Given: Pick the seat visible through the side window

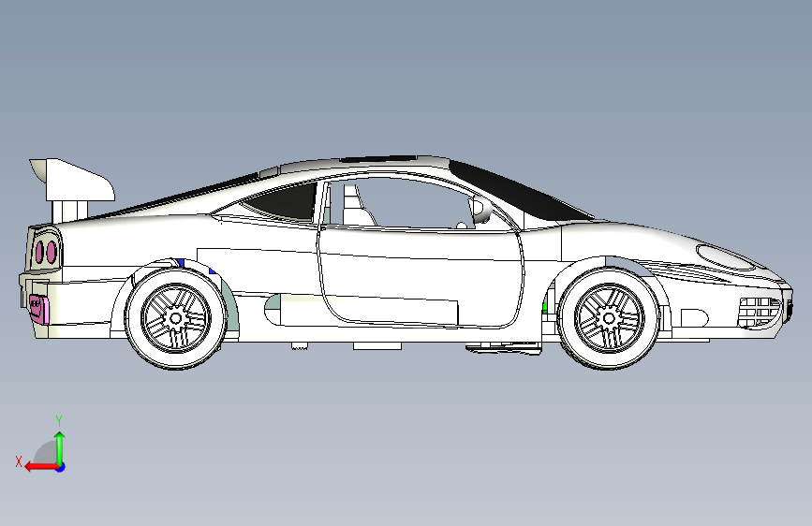Looking at the screenshot, I should pos(359,206).
